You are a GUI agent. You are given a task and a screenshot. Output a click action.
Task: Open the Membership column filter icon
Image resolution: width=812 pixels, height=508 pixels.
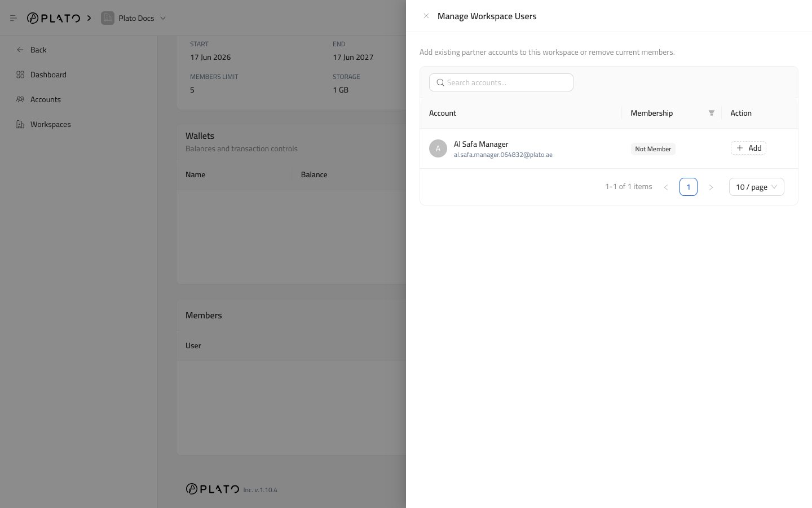click(x=712, y=113)
